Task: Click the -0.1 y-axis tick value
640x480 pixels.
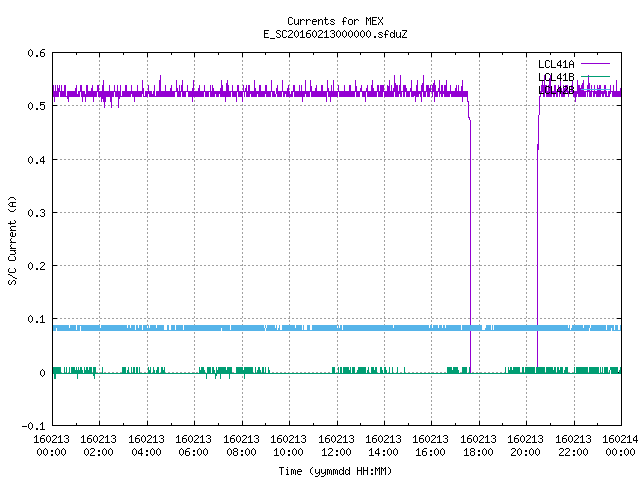Action: (33, 426)
